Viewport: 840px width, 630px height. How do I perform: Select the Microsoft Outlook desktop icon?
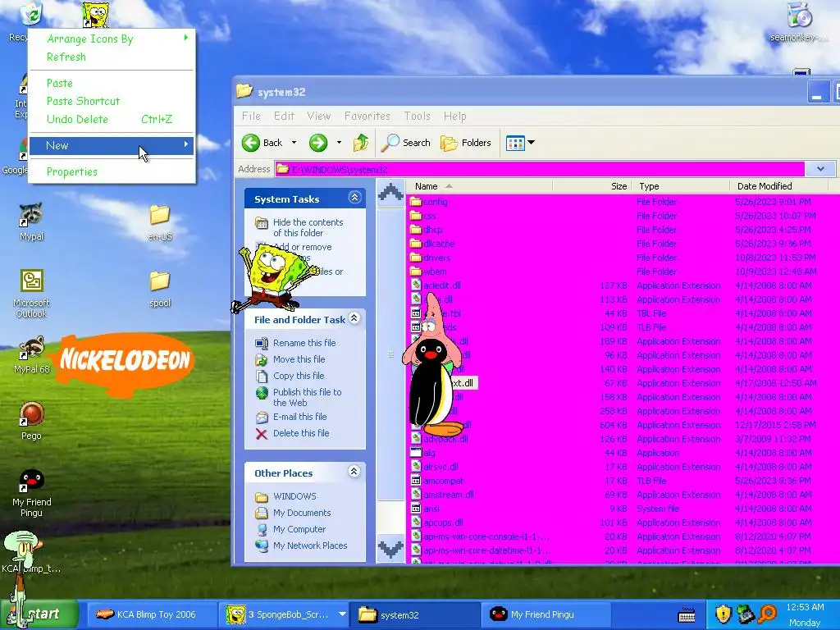coord(31,281)
